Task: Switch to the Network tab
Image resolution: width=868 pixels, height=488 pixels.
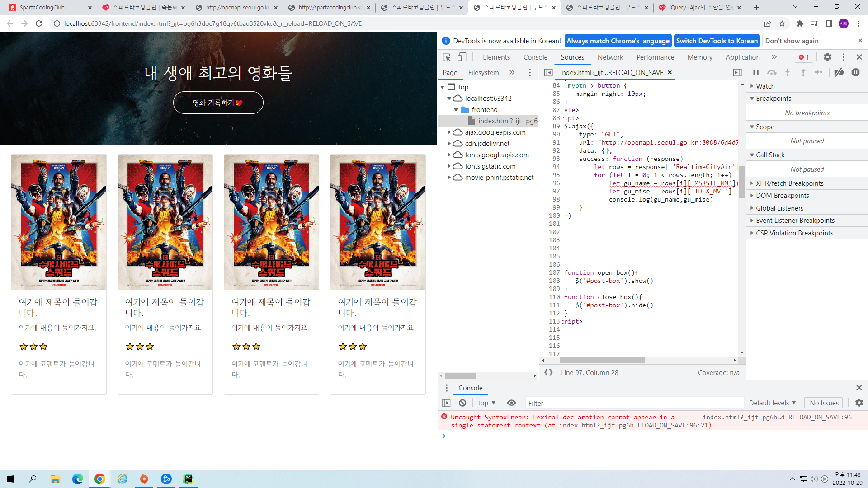Action: pyautogui.click(x=610, y=57)
